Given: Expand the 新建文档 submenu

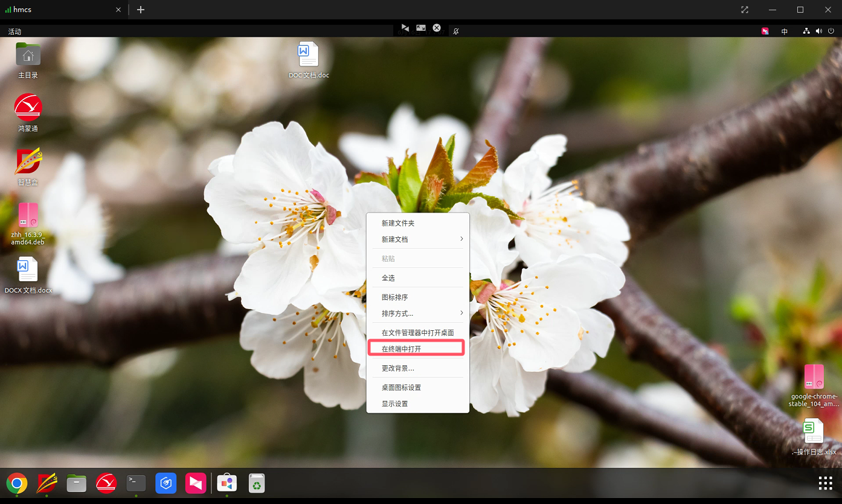Looking at the screenshot, I should pyautogui.click(x=418, y=240).
